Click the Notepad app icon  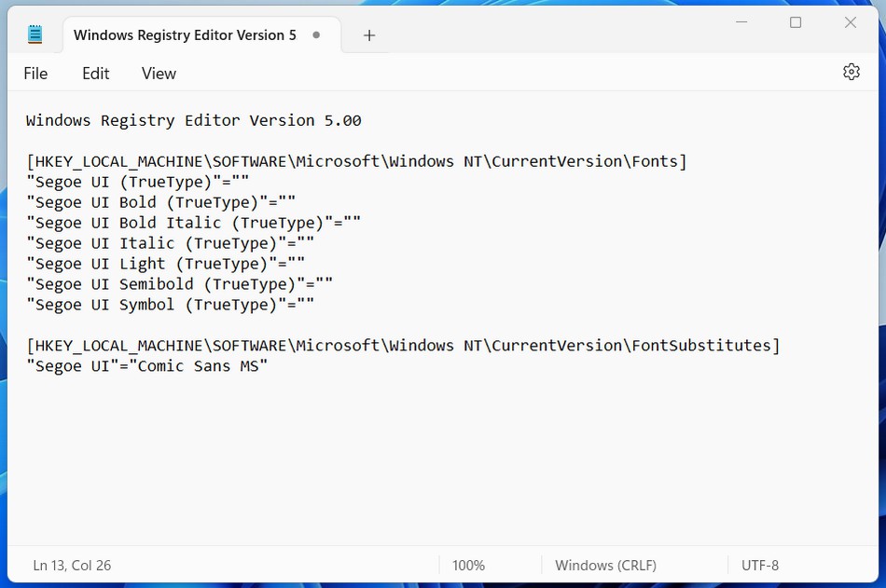(x=35, y=34)
